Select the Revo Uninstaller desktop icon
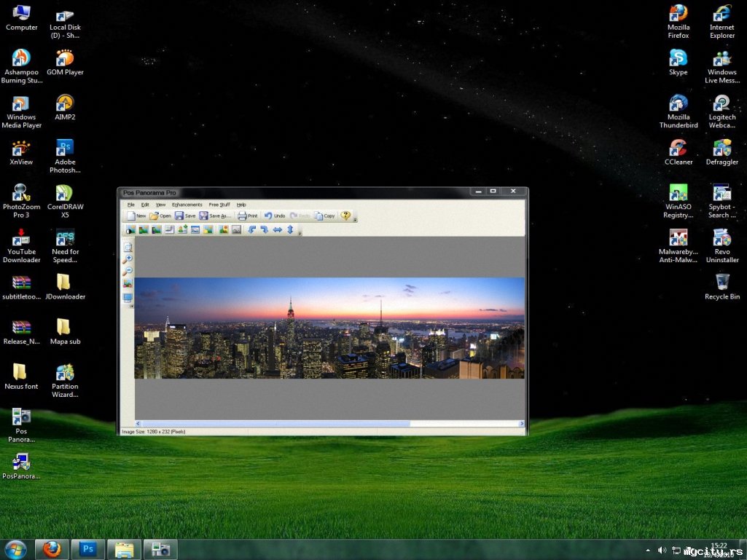This screenshot has height=560, width=747. 722,245
